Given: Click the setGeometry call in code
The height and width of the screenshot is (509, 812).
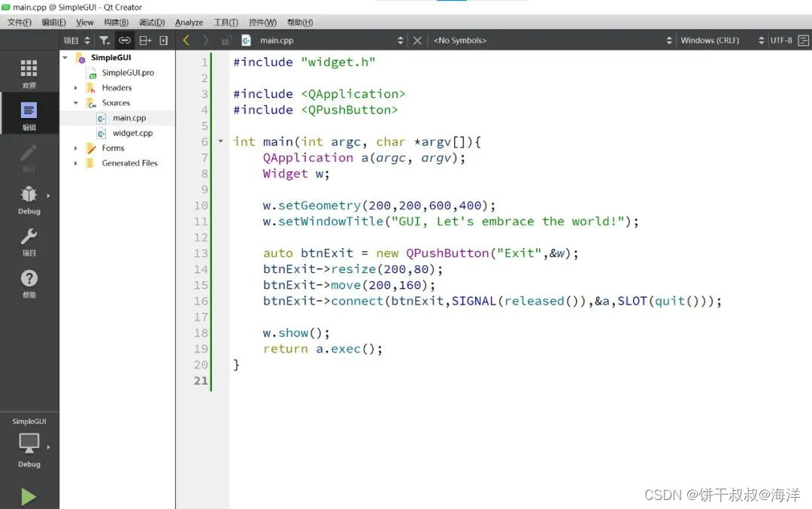Looking at the screenshot, I should click(x=320, y=205).
